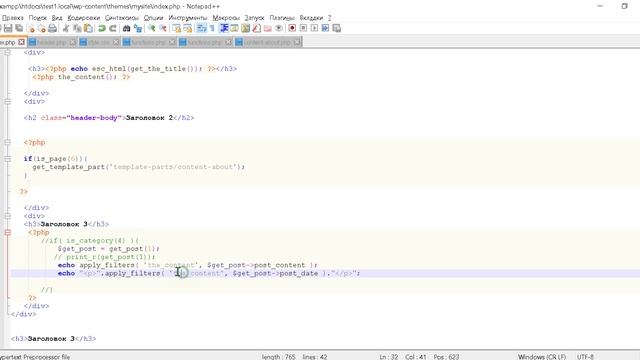This screenshot has width=640, height=360.
Task: Cut selection with scissors icon
Action: (x=66, y=28)
